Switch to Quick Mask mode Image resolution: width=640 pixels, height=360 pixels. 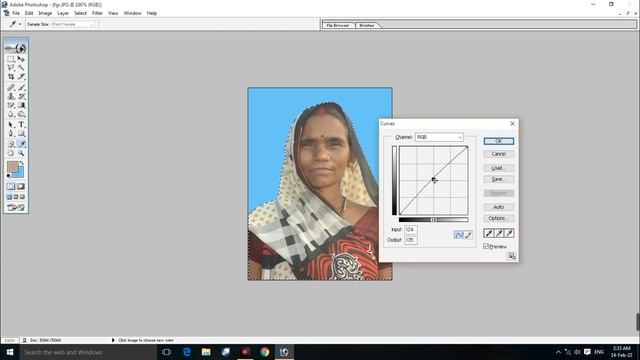coord(21,187)
